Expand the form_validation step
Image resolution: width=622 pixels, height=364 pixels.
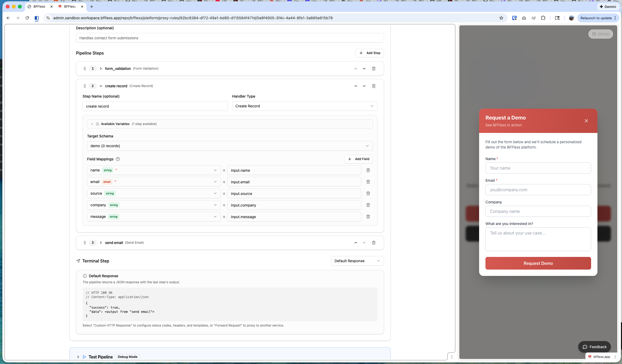[x=101, y=69]
